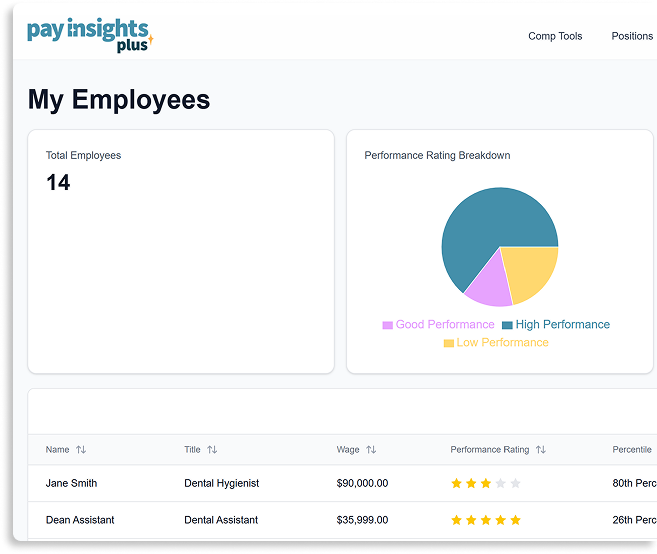Click the $90,000.00 wage cell

362,483
